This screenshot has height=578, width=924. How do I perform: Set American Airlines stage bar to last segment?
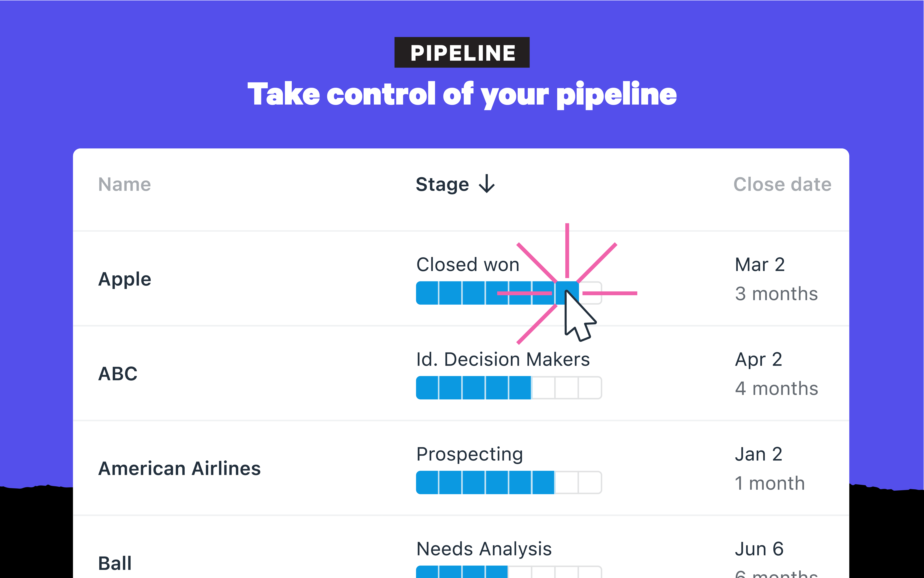click(x=590, y=483)
